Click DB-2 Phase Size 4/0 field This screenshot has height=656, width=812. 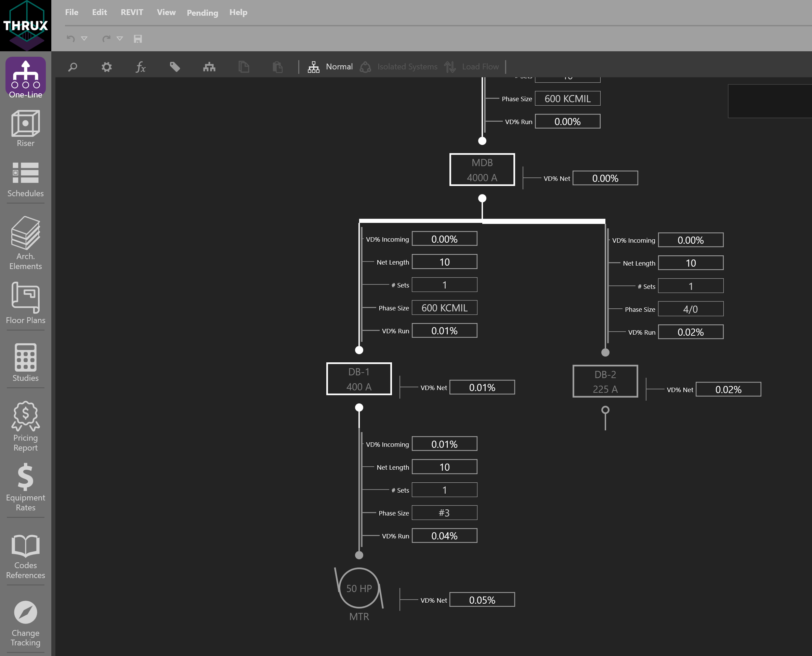pyautogui.click(x=690, y=309)
